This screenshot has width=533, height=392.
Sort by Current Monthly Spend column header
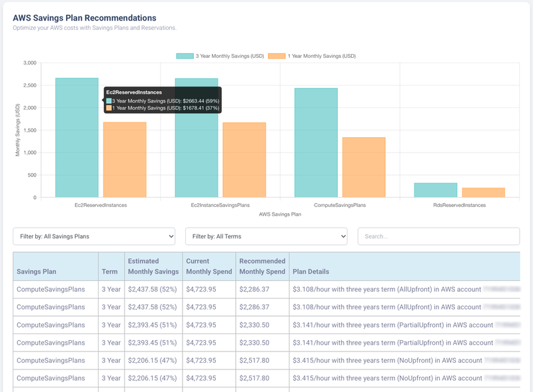pos(209,266)
